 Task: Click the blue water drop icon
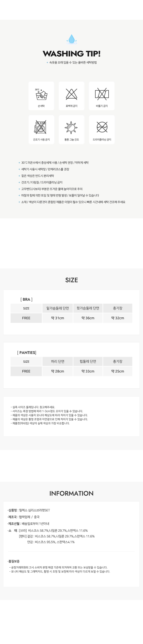(x=71, y=39)
